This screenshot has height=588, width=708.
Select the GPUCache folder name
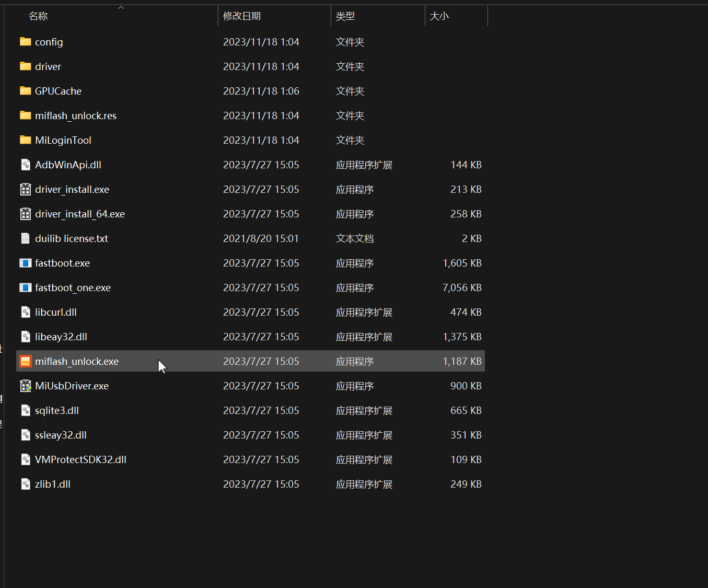pyautogui.click(x=59, y=91)
